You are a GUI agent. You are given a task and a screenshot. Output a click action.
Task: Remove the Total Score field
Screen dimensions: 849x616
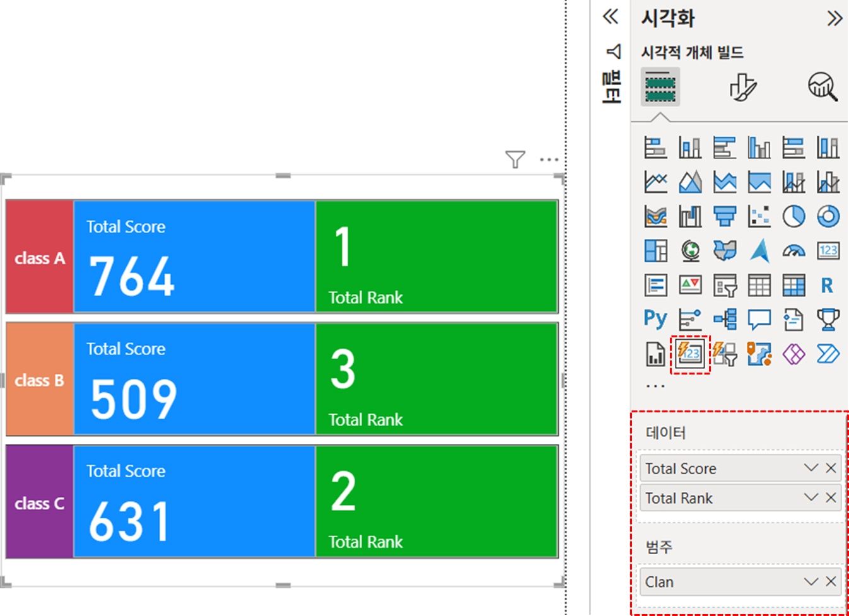click(831, 468)
